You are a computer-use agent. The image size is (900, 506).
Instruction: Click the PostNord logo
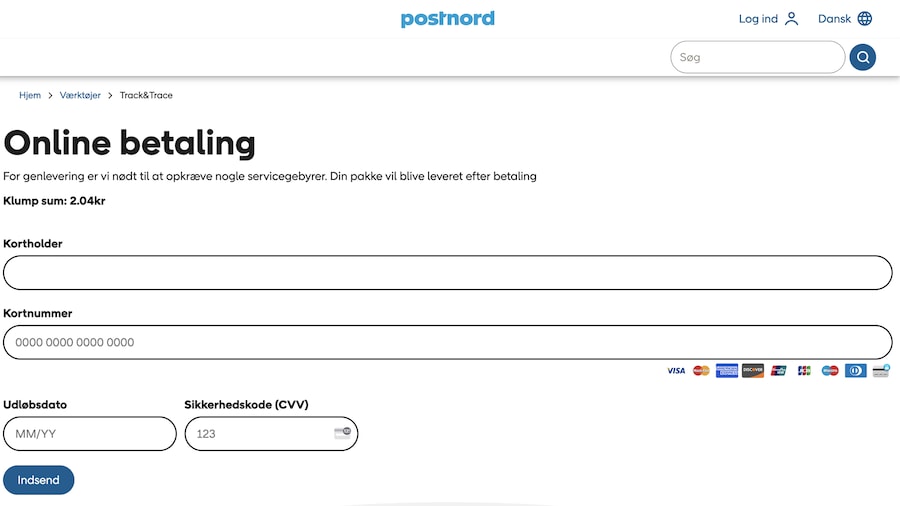click(x=448, y=19)
